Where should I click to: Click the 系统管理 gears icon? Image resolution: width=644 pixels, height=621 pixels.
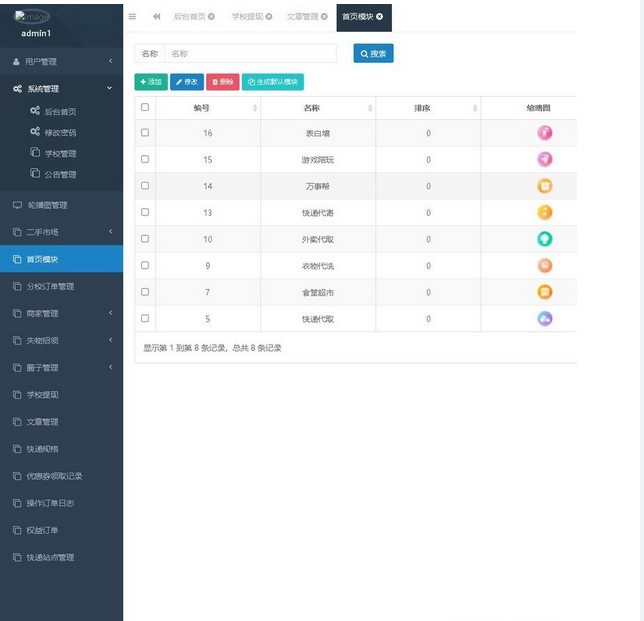[x=17, y=89]
